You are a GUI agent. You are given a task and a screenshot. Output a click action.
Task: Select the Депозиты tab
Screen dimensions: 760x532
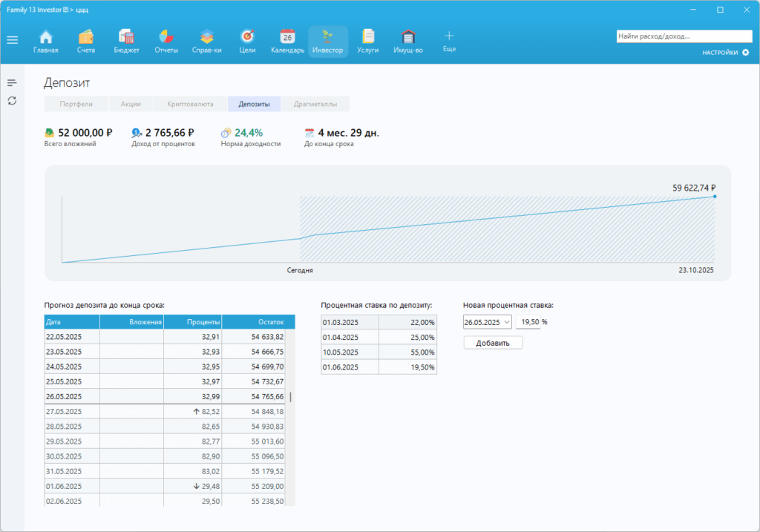pos(255,104)
